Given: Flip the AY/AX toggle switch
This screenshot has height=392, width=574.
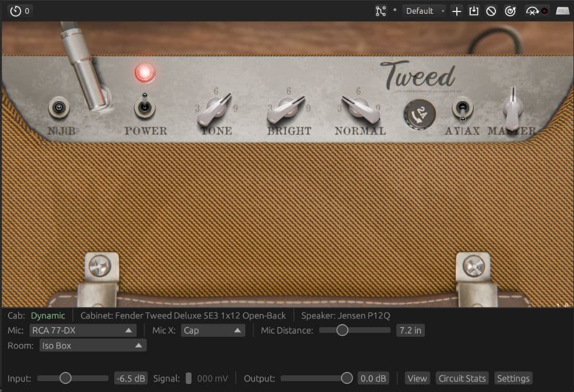Looking at the screenshot, I should click(x=462, y=109).
